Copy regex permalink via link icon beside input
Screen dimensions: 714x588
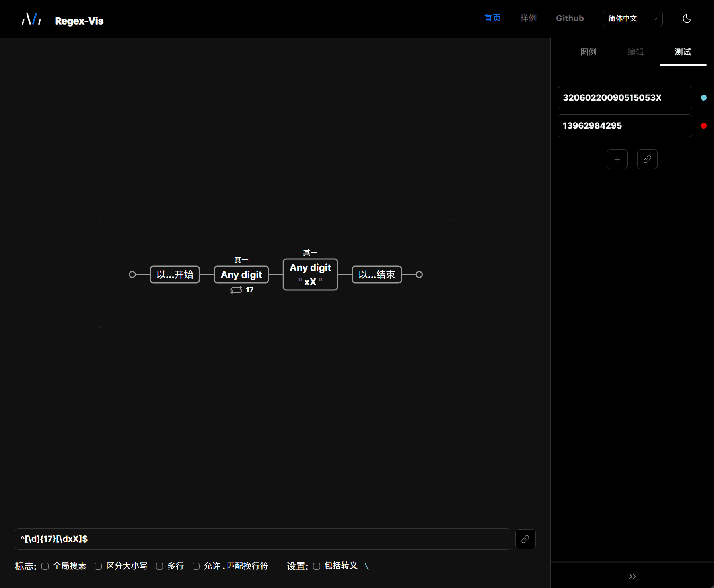[525, 539]
